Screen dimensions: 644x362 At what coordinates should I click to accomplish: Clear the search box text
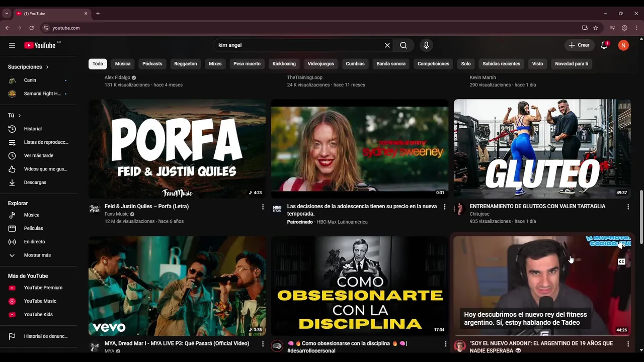[x=387, y=45]
